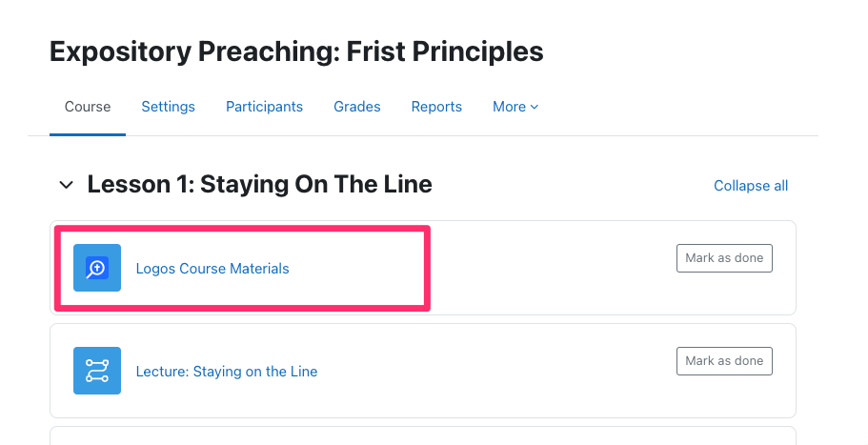Collapse the Lesson 1 section chevron

66,185
